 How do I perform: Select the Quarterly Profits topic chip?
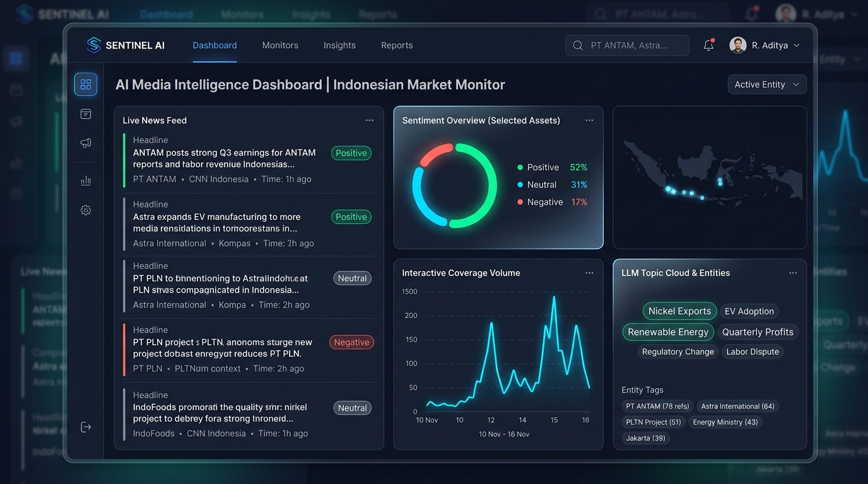coord(758,332)
